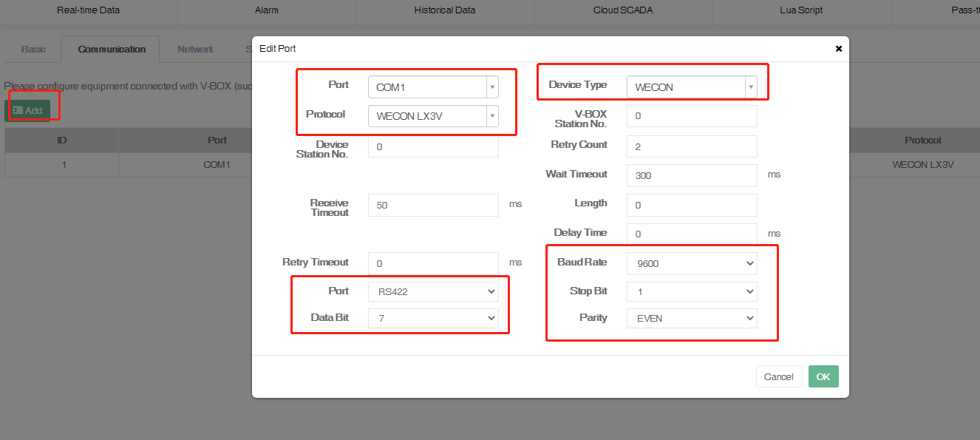This screenshot has height=440, width=980.
Task: Switch to the Communication tab
Action: click(112, 50)
